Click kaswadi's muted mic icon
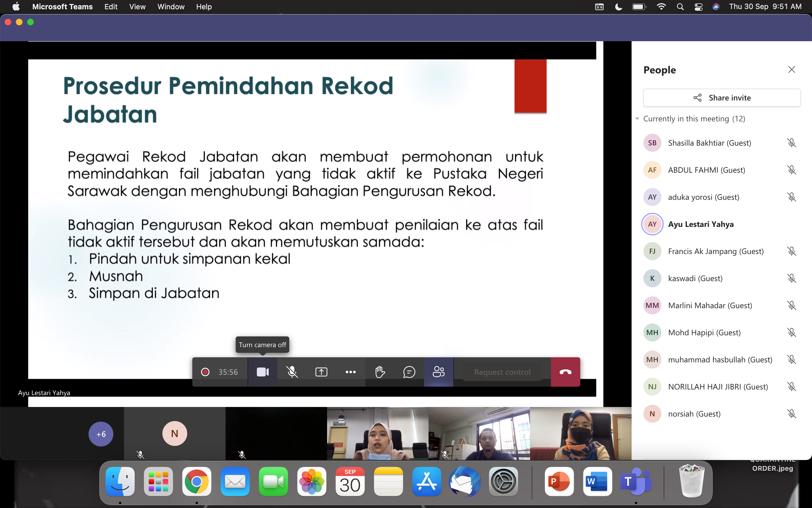Image resolution: width=812 pixels, height=508 pixels. [x=791, y=278]
